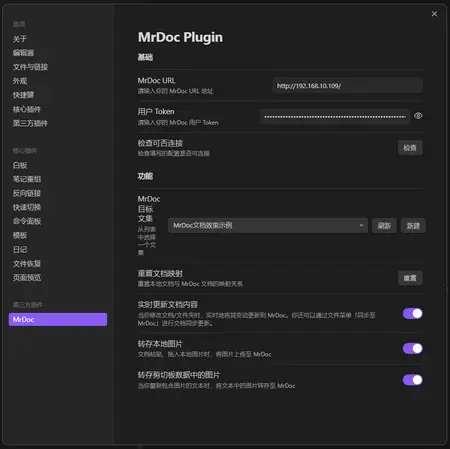Click the 转存本地图片 label
450x449 pixels.
[160, 344]
